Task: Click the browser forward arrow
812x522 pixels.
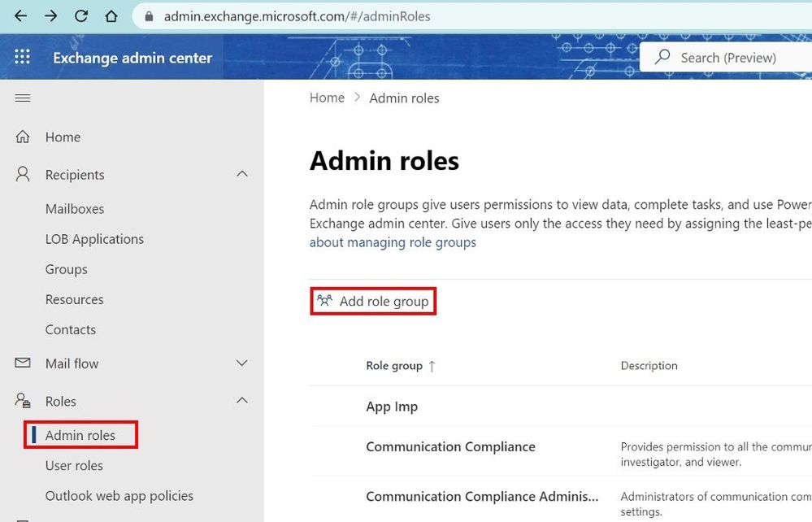Action: pyautogui.click(x=50, y=16)
